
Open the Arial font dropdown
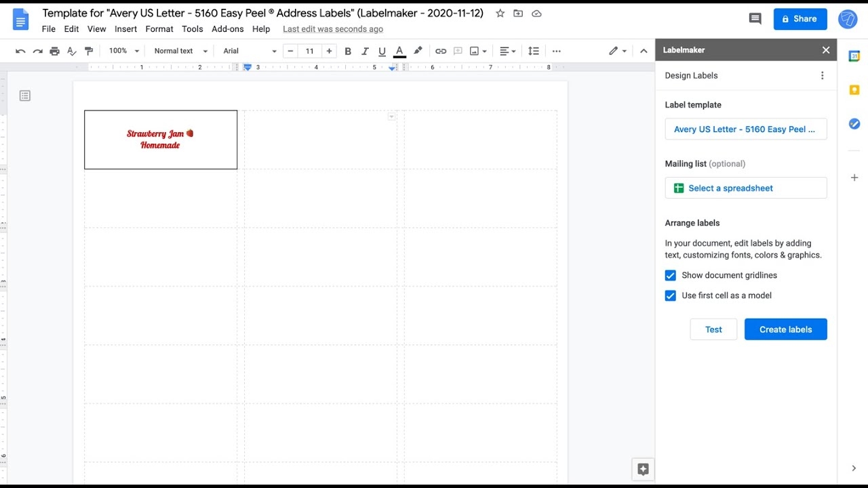click(x=250, y=51)
